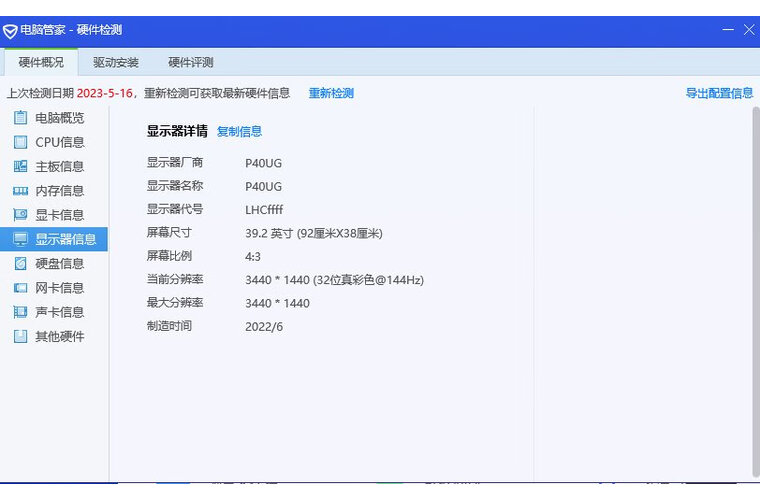Screen dimensions: 760x500
Task: Switch to the 驱动安装 tab
Action: click(x=116, y=62)
